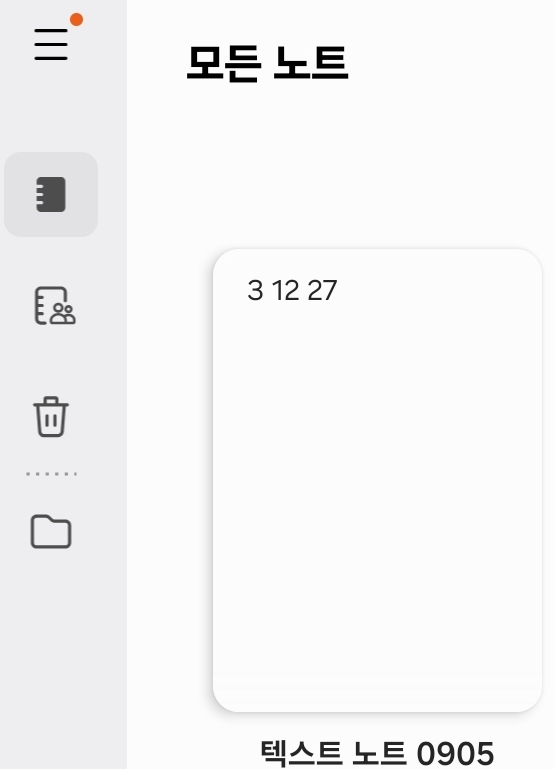Click the orange notification dot

tap(76, 20)
